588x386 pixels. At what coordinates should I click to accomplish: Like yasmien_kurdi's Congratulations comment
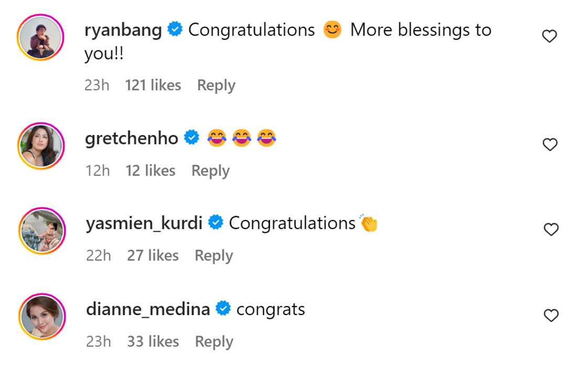[551, 229]
